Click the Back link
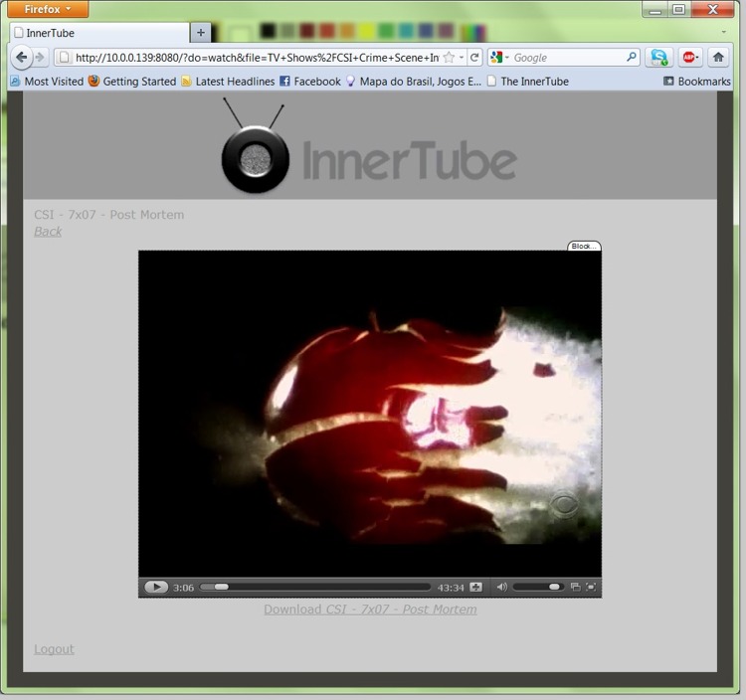Screen dimensions: 746x700 coord(48,232)
